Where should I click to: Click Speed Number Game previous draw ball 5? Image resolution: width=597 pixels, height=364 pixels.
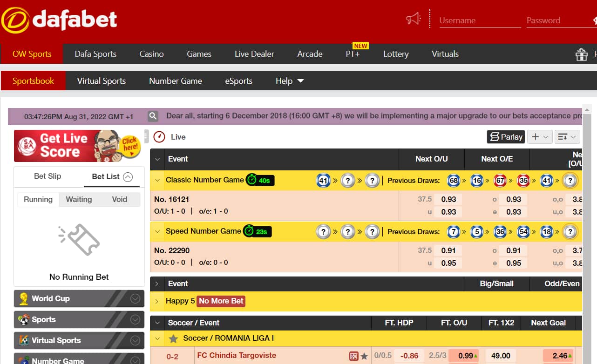[477, 231]
